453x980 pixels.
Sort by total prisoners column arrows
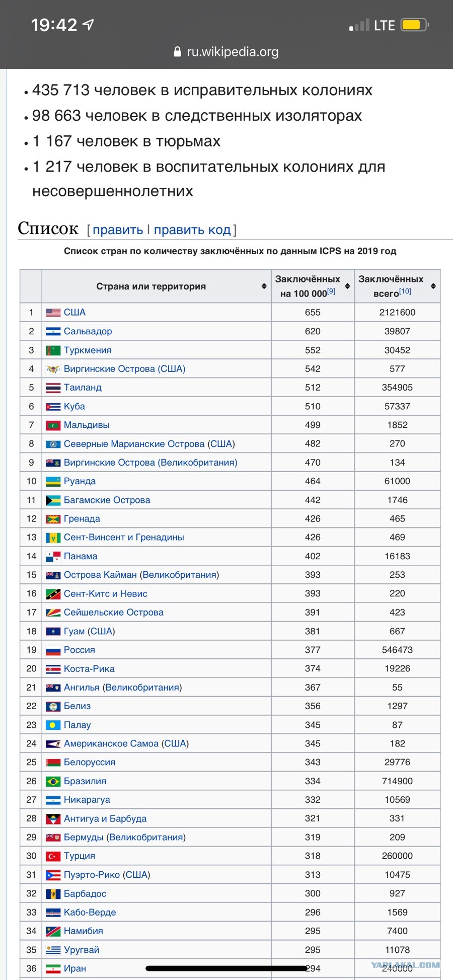[x=433, y=286]
